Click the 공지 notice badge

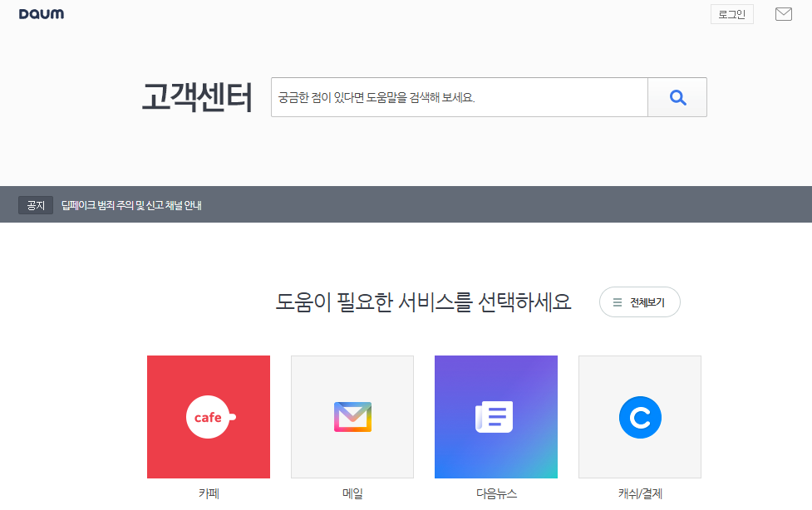coord(36,205)
